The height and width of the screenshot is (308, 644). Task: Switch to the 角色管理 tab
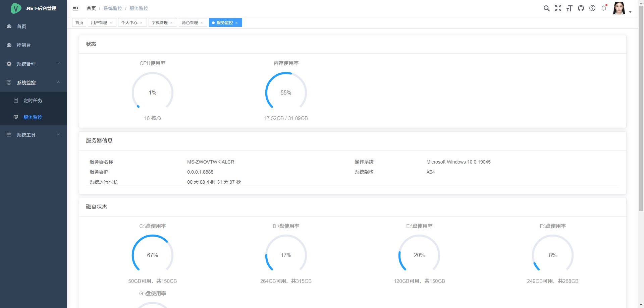(190, 23)
